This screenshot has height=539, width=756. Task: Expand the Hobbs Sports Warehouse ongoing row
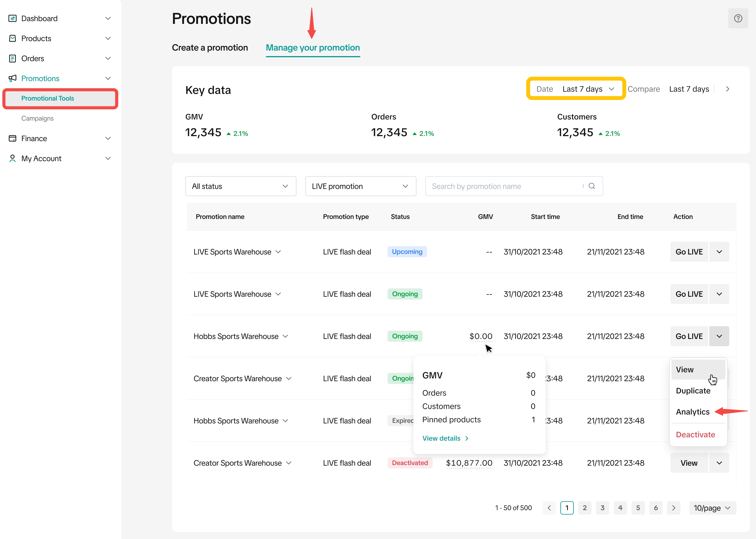(285, 336)
